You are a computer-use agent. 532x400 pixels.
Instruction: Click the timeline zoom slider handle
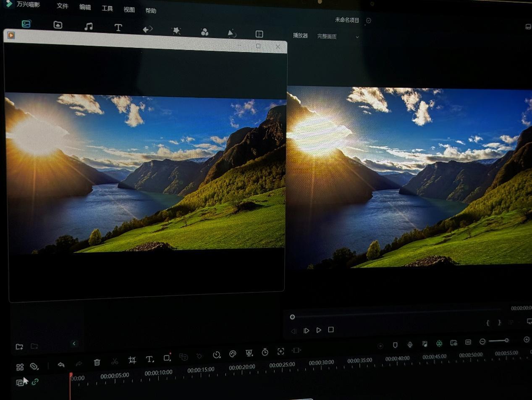pos(506,340)
